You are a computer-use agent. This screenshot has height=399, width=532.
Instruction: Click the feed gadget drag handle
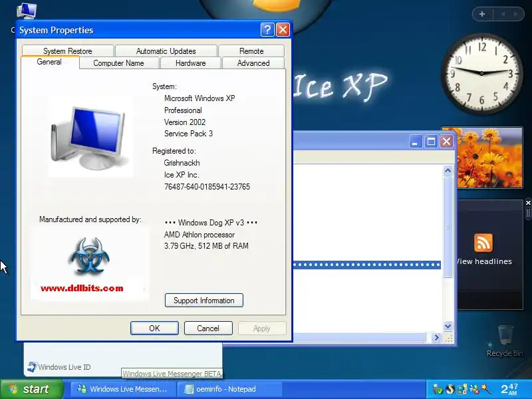[528, 213]
